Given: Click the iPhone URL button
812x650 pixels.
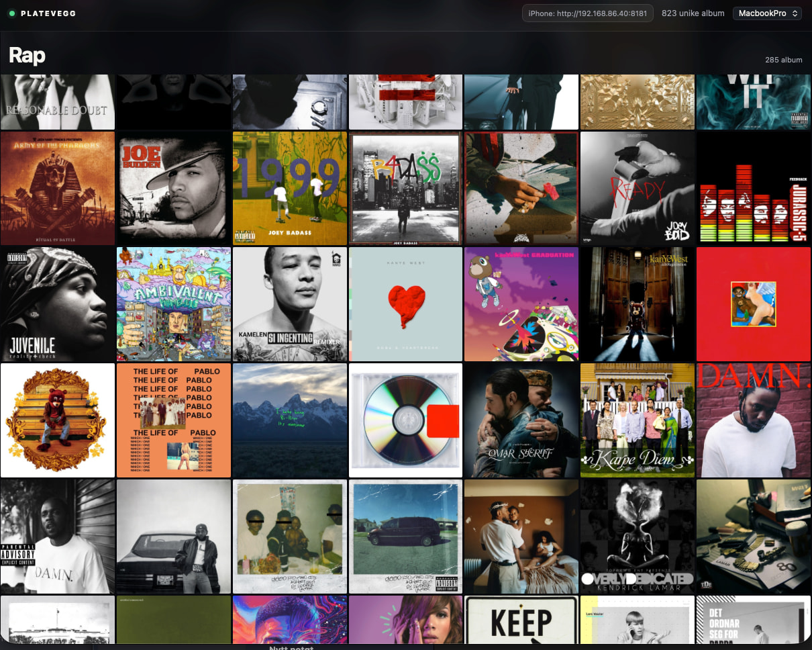Looking at the screenshot, I should [588, 13].
